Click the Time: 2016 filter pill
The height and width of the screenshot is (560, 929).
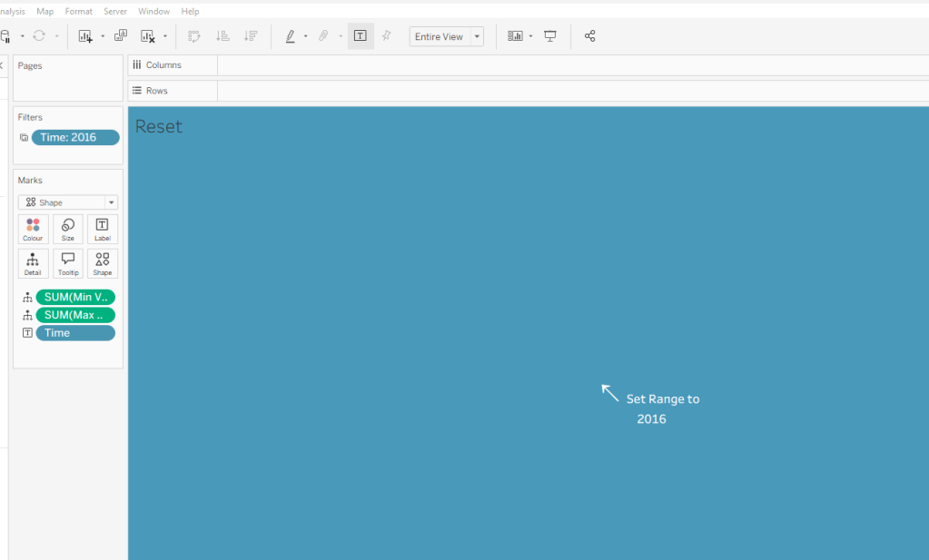75,138
